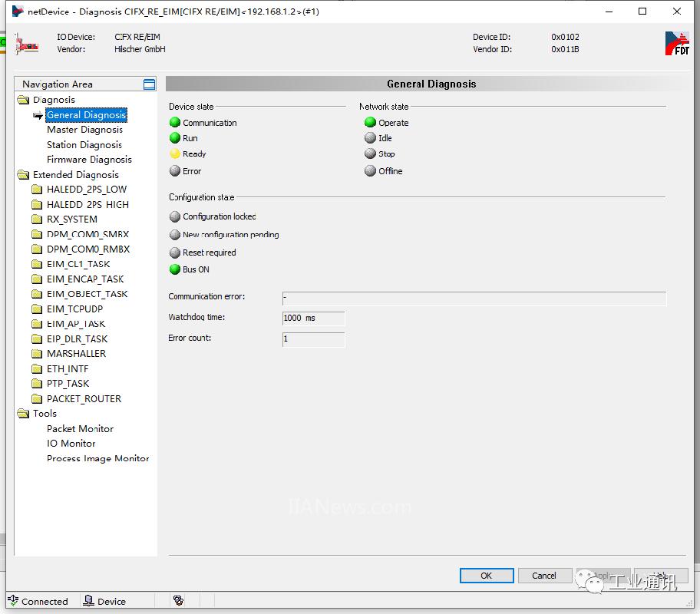Collapse the Tools tree folder

[23, 414]
